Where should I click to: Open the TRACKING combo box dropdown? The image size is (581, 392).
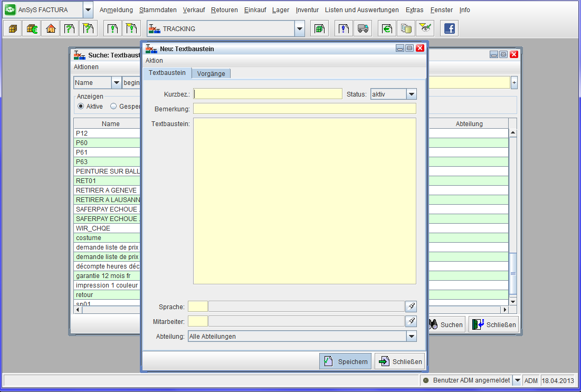point(300,29)
